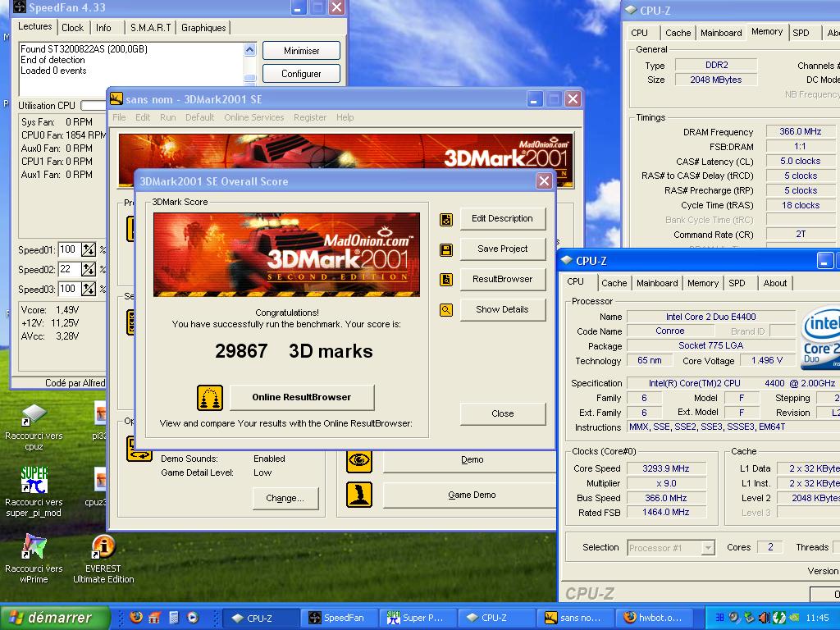The height and width of the screenshot is (630, 840).
Task: Click the Online ResultBrowser button
Action: point(302,398)
